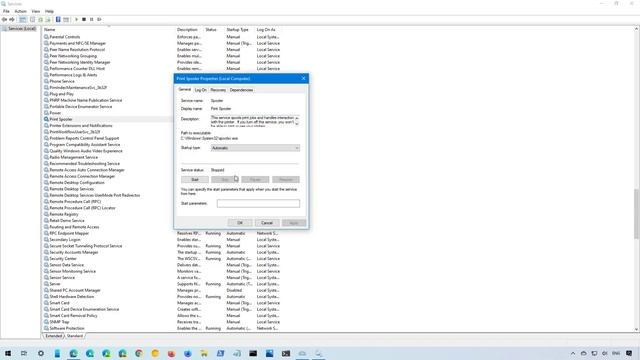This screenshot has height=360, width=640.
Task: Select the Remote Registry service
Action: pos(64,214)
